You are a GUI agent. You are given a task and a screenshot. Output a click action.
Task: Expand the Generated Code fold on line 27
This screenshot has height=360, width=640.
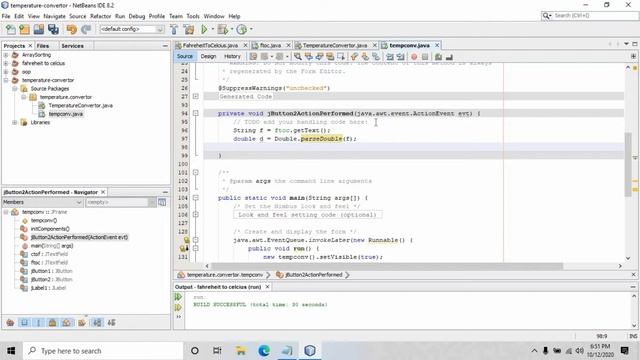[x=196, y=96]
